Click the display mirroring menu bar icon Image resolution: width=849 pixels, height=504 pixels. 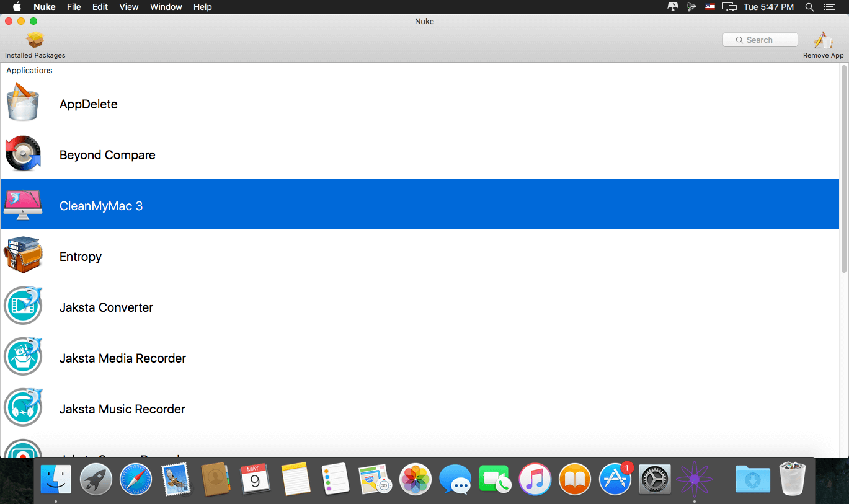pyautogui.click(x=730, y=7)
